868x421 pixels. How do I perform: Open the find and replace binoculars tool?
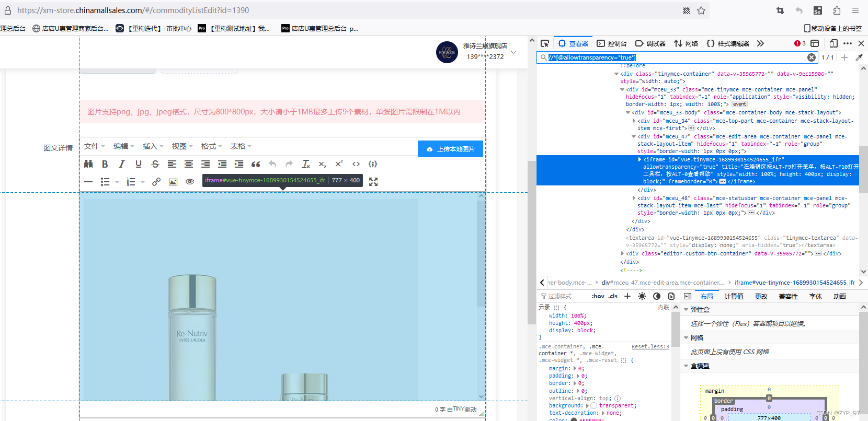(x=88, y=164)
